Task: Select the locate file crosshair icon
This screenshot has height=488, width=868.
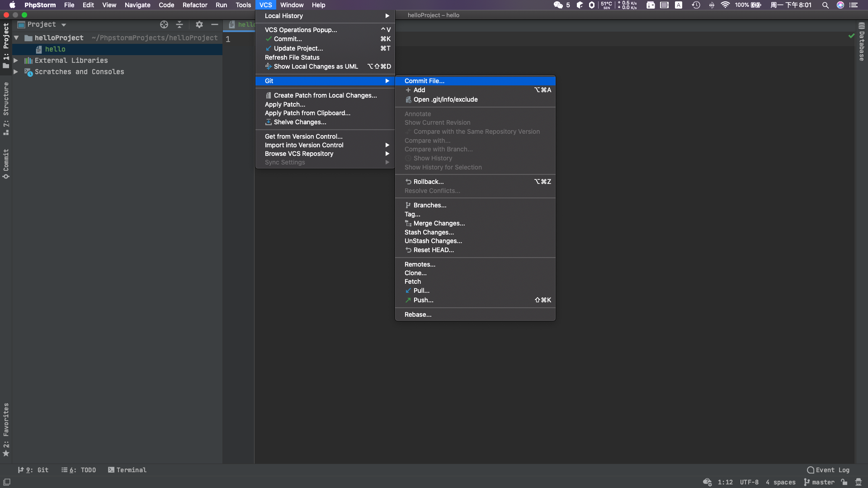Action: click(x=164, y=24)
